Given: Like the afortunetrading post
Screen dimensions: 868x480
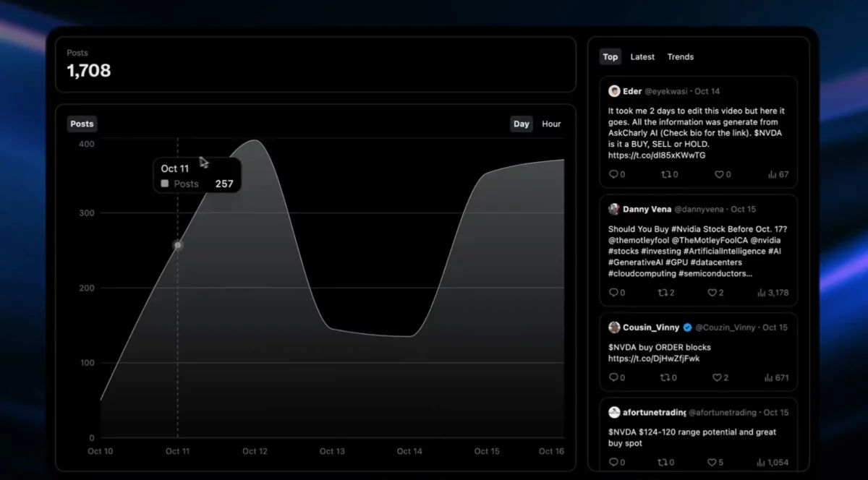Looking at the screenshot, I should point(710,462).
